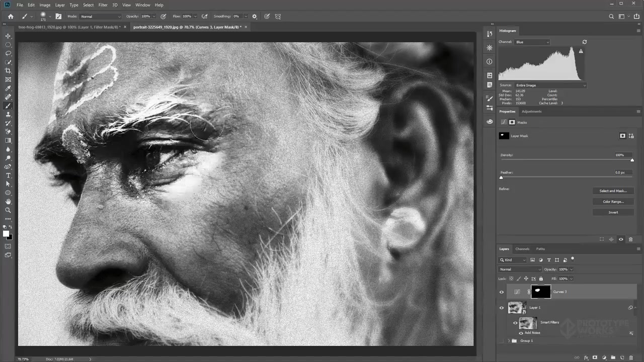Click the Select and Mask button
644x362 pixels.
[x=613, y=191]
